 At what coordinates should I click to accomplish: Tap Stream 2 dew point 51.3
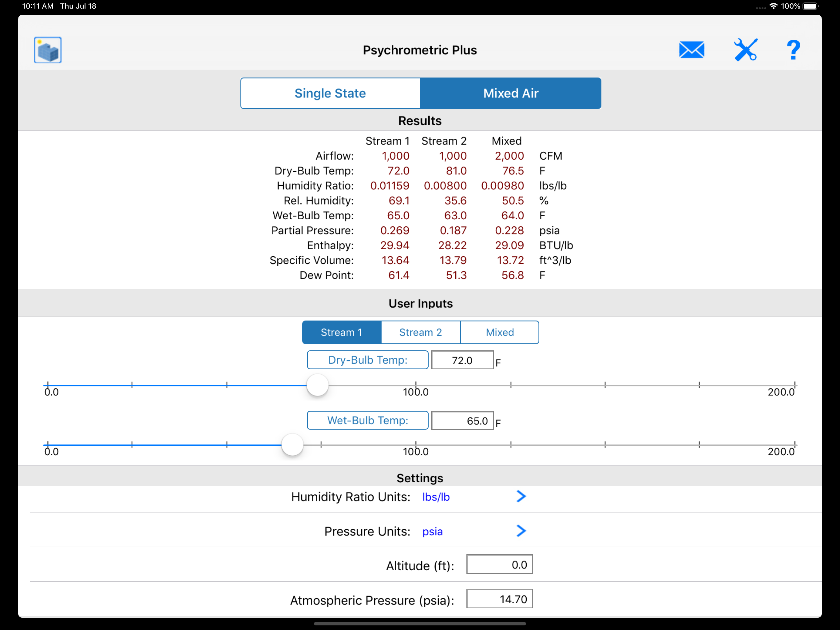[x=457, y=275]
